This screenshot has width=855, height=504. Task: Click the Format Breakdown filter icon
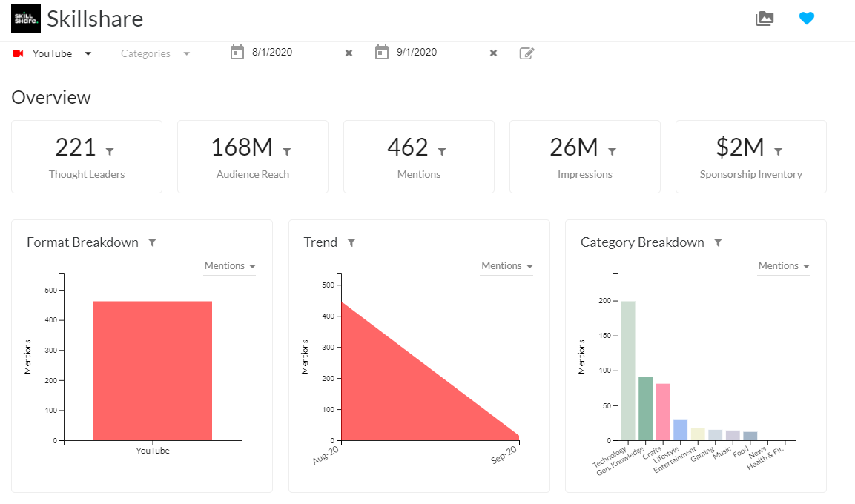(x=153, y=242)
